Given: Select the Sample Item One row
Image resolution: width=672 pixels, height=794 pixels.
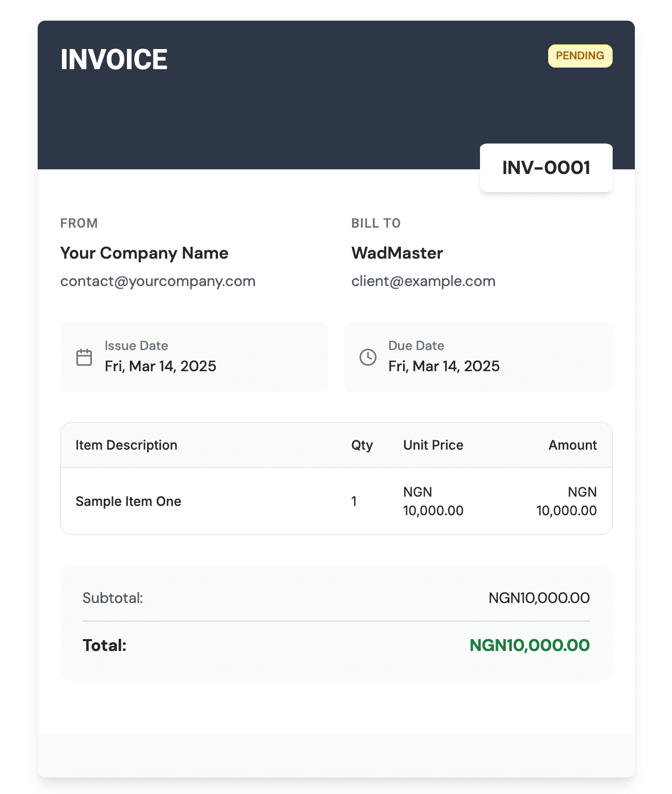Looking at the screenshot, I should coord(129,501).
